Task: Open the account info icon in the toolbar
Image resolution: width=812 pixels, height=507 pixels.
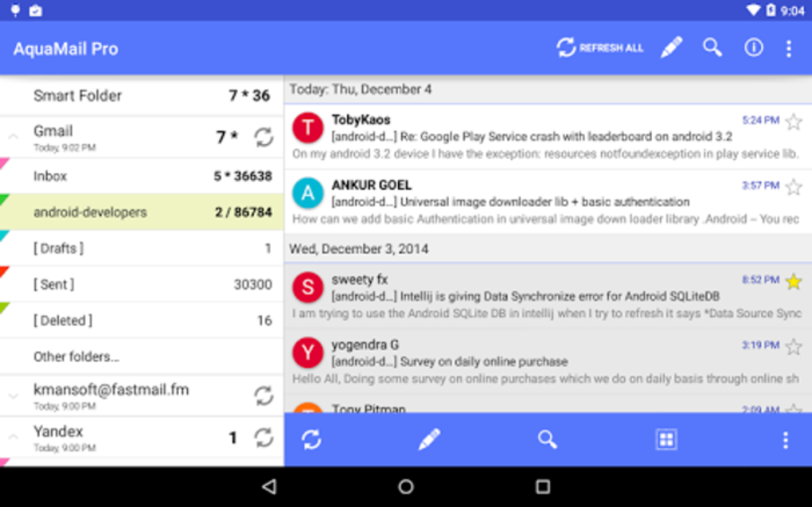Action: tap(753, 48)
